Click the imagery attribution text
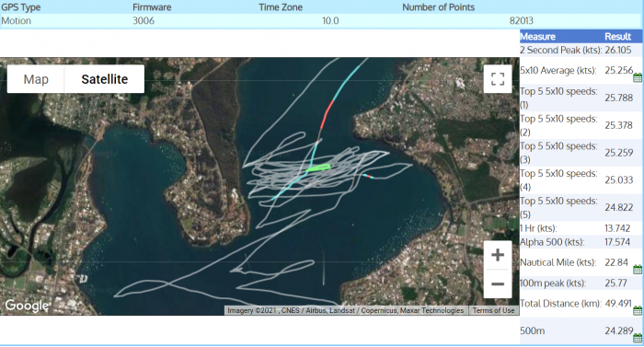The image size is (644, 347). pos(345,310)
